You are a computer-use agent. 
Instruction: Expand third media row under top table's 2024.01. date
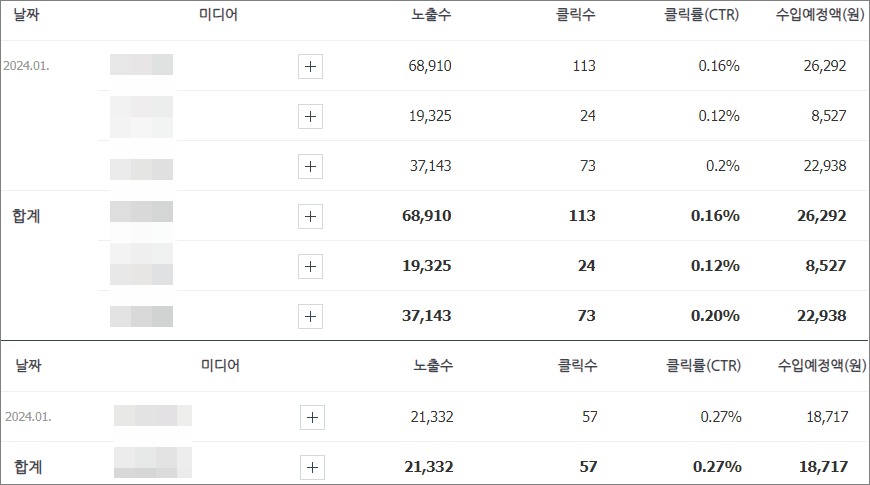(x=310, y=166)
